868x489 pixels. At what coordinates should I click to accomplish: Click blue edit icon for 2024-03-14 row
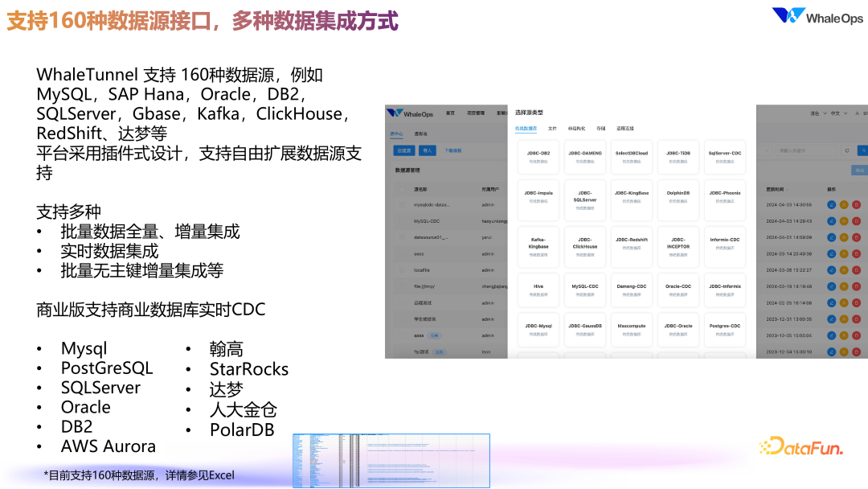832,253
